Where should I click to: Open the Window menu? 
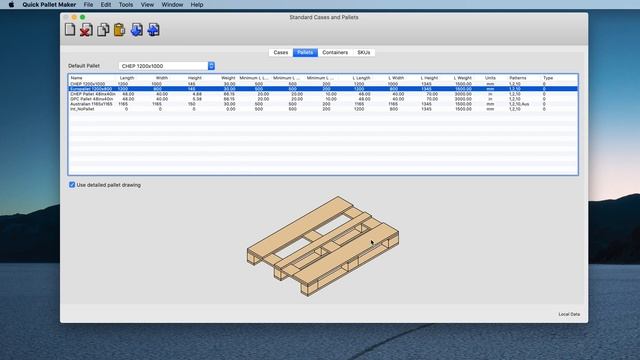click(172, 4)
